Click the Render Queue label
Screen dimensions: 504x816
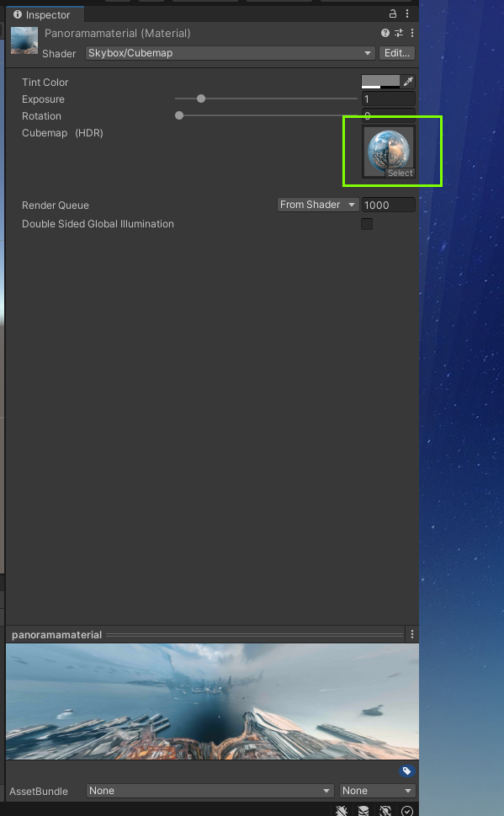click(56, 205)
